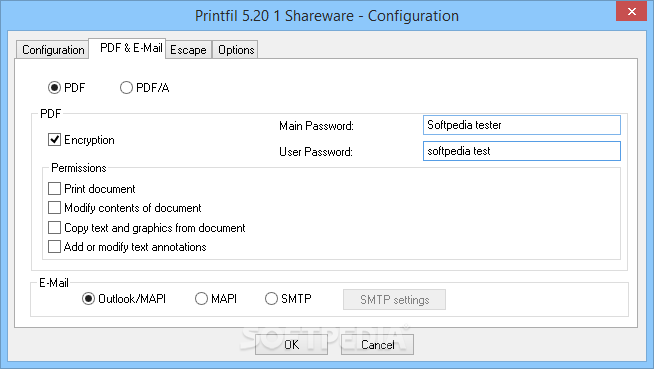Screen dimensions: 654x369
Task: Switch to the Configuration tab
Action: pos(53,50)
